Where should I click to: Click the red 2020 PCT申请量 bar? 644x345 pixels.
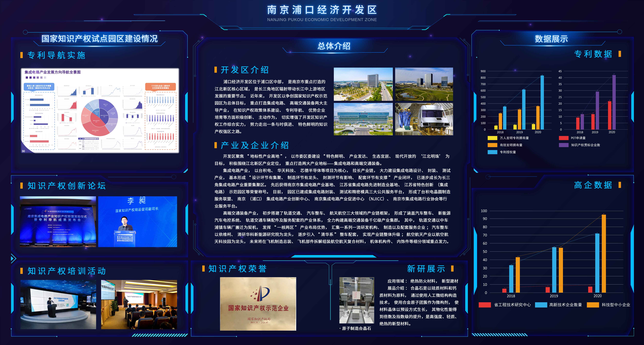[609, 115]
